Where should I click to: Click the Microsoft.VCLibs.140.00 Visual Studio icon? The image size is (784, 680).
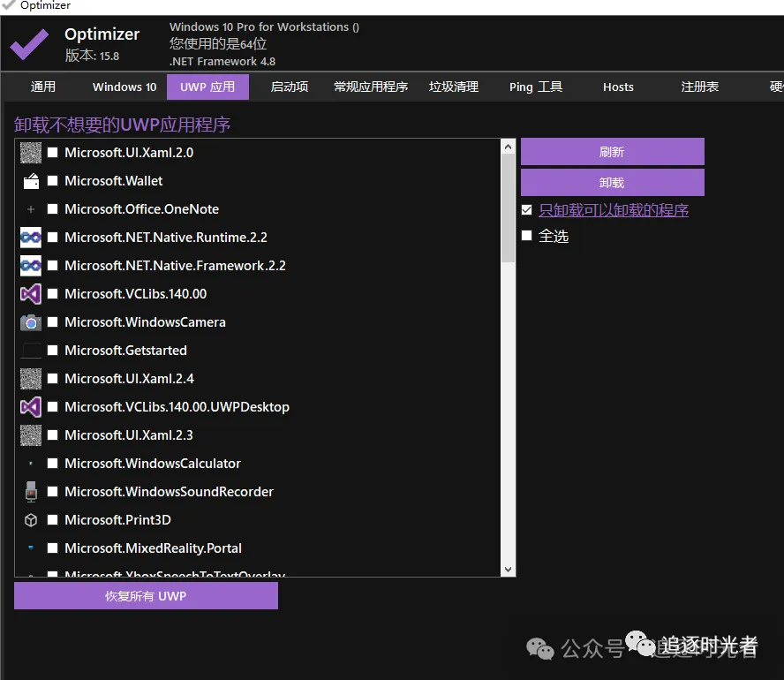31,294
